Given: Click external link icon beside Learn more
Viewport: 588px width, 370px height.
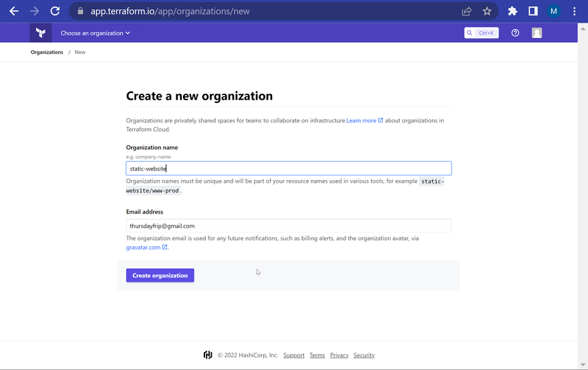Looking at the screenshot, I should coord(380,120).
